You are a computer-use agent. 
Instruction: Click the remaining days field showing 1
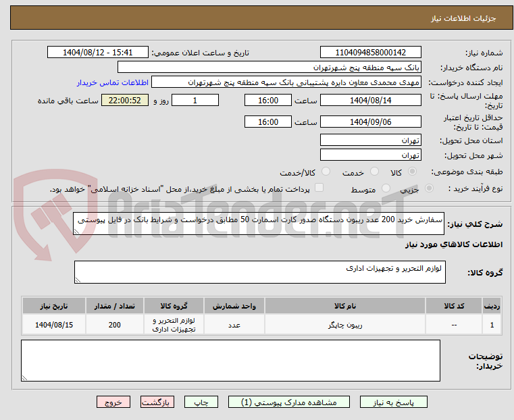click(x=195, y=100)
